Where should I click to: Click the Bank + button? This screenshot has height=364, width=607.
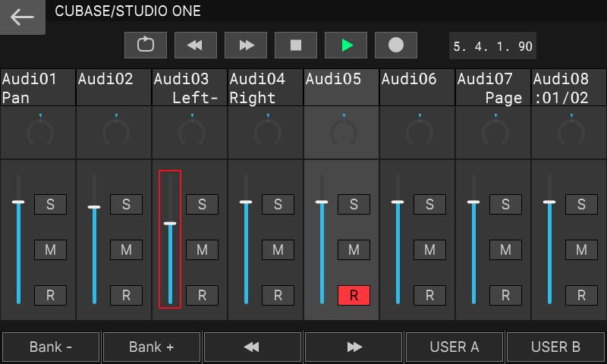click(x=152, y=347)
